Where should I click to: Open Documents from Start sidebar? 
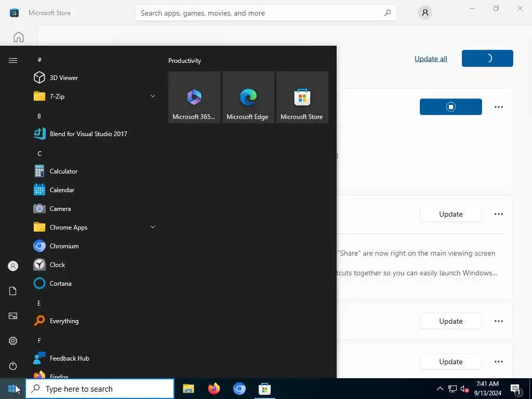pyautogui.click(x=13, y=291)
